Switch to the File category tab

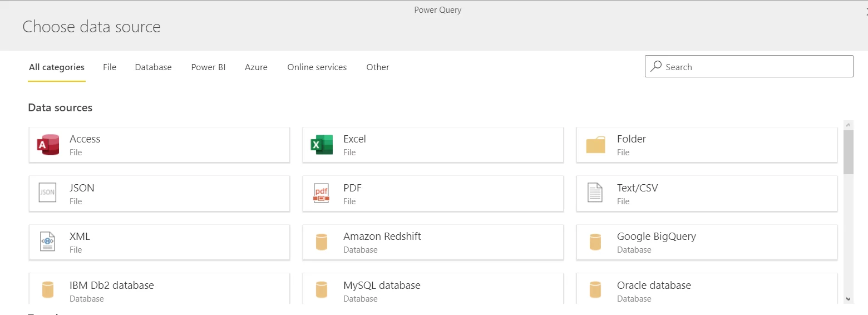click(x=110, y=67)
